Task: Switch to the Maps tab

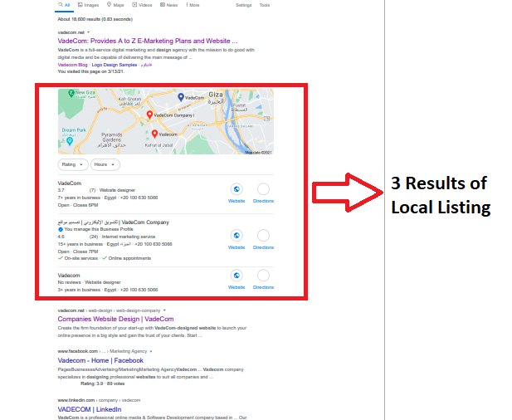Action: click(115, 5)
